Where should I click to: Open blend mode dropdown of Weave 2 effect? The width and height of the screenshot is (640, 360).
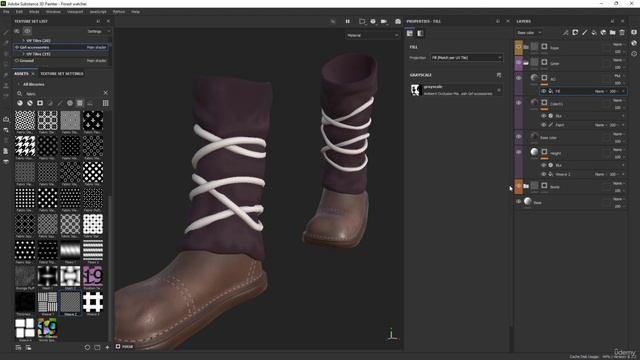[600, 174]
